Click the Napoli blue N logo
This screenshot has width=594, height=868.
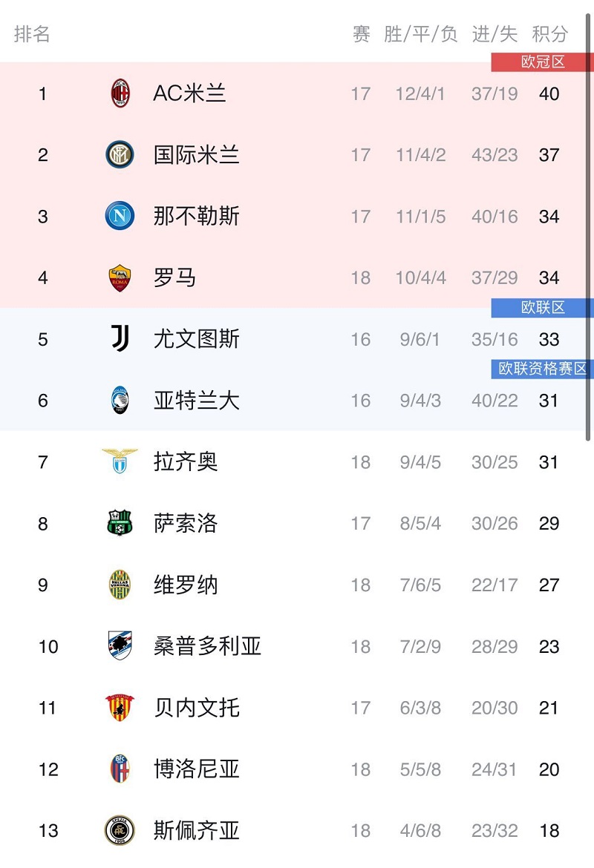120,216
